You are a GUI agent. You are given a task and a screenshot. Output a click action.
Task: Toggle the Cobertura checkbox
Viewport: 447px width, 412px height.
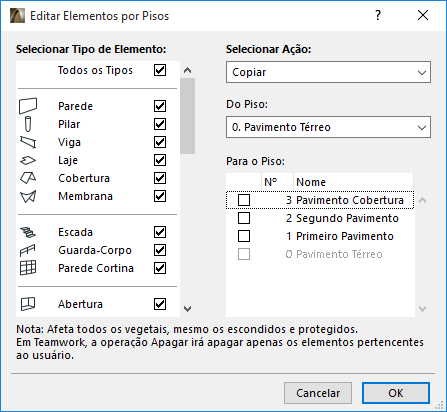click(160, 178)
